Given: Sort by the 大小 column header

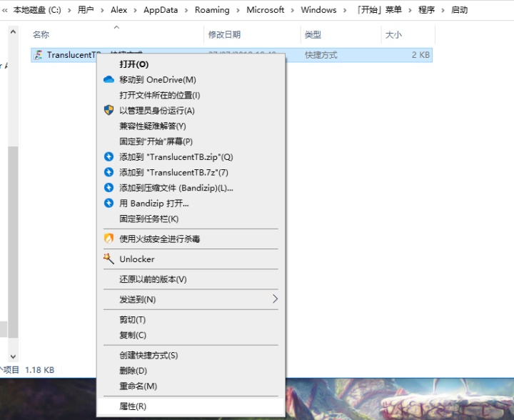Looking at the screenshot, I should (x=408, y=34).
